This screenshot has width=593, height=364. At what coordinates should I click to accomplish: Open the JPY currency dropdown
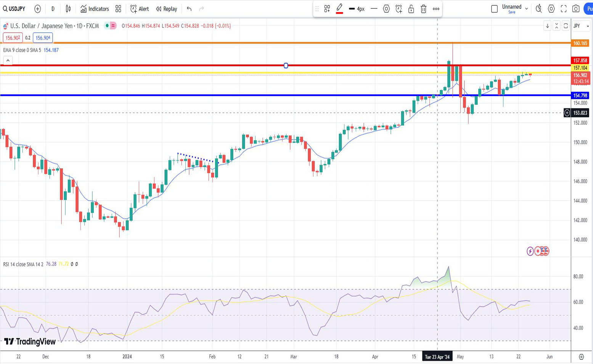(x=581, y=26)
